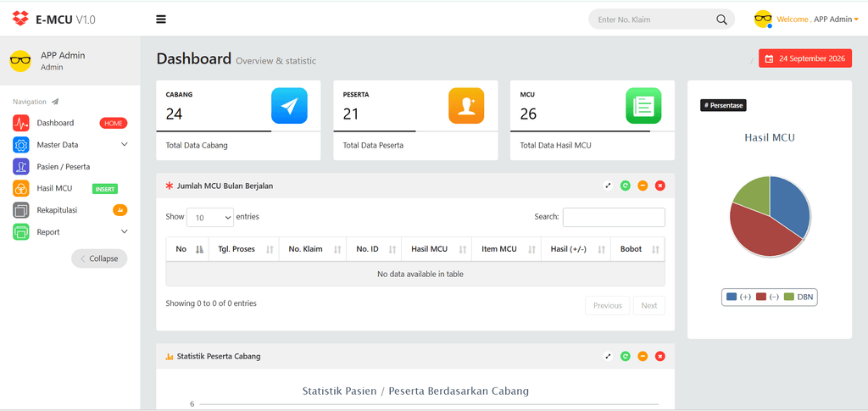This screenshot has width=868, height=411.
Task: Toggle the hamburger menu icon
Action: coord(161,19)
